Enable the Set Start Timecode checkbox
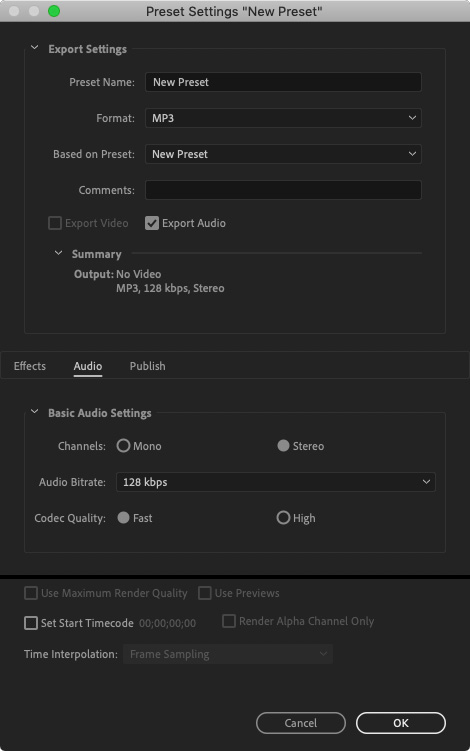Image resolution: width=470 pixels, height=751 pixels. pyautogui.click(x=31, y=623)
